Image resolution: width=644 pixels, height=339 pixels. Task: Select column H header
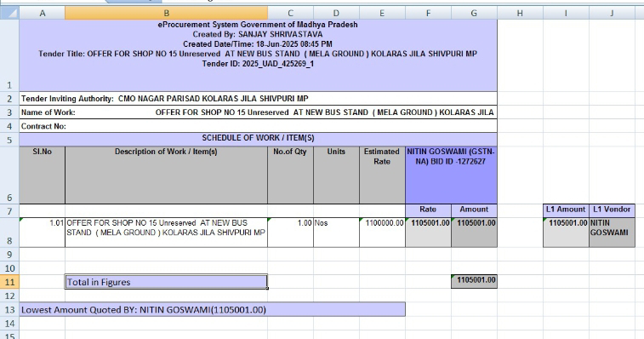(520, 13)
